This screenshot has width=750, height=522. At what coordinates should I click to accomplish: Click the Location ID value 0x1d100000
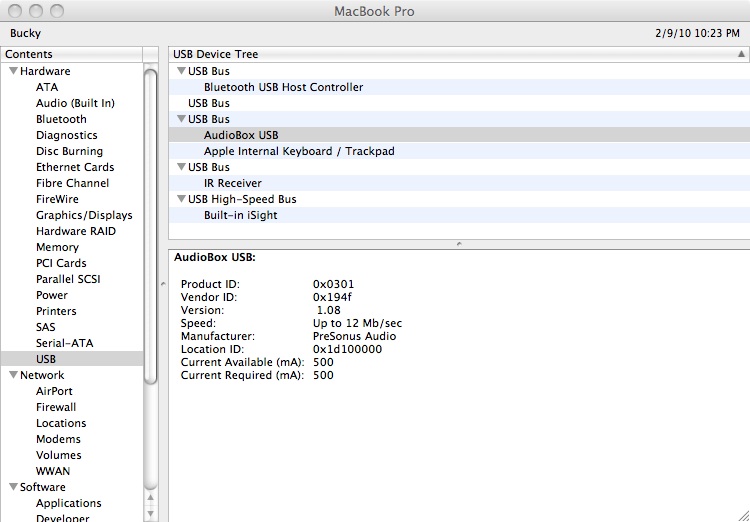347,349
